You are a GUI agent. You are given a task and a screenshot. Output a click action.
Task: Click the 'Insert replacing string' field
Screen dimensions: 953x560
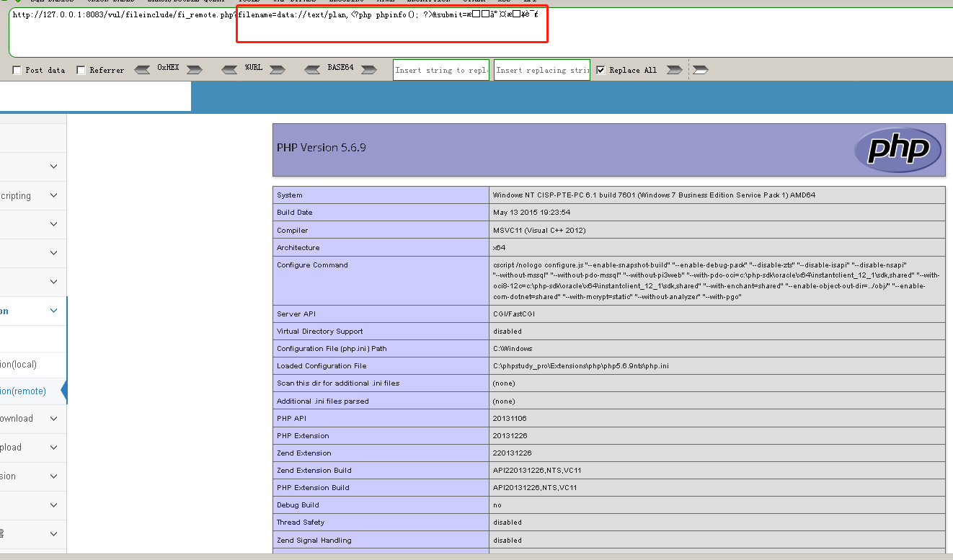[542, 70]
